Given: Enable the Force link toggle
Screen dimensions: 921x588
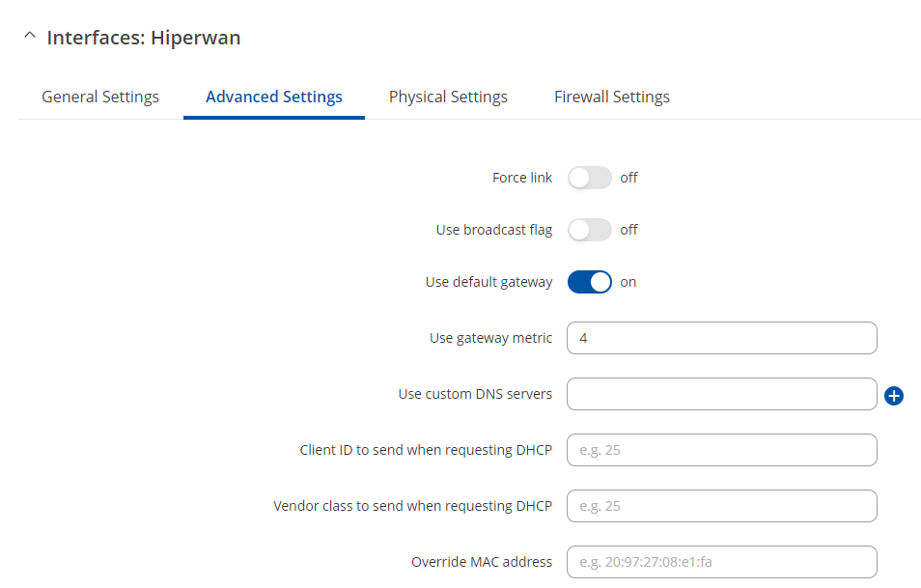Looking at the screenshot, I should (x=589, y=178).
